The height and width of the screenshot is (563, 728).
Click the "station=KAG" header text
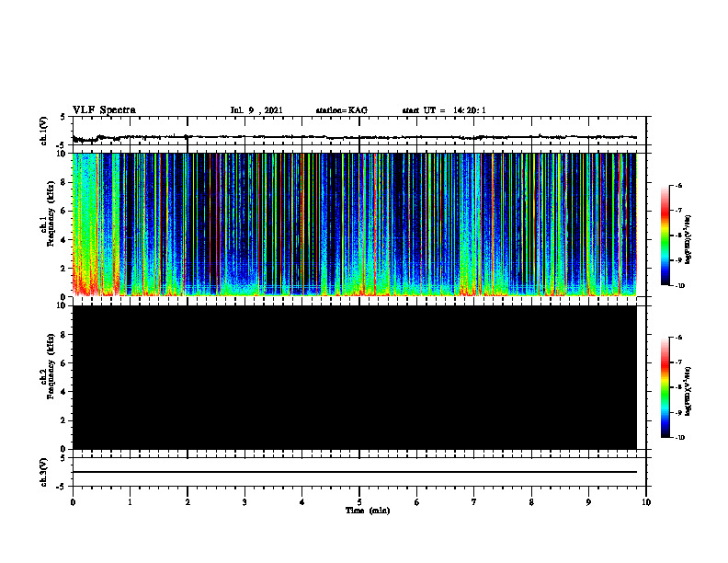tap(341, 110)
